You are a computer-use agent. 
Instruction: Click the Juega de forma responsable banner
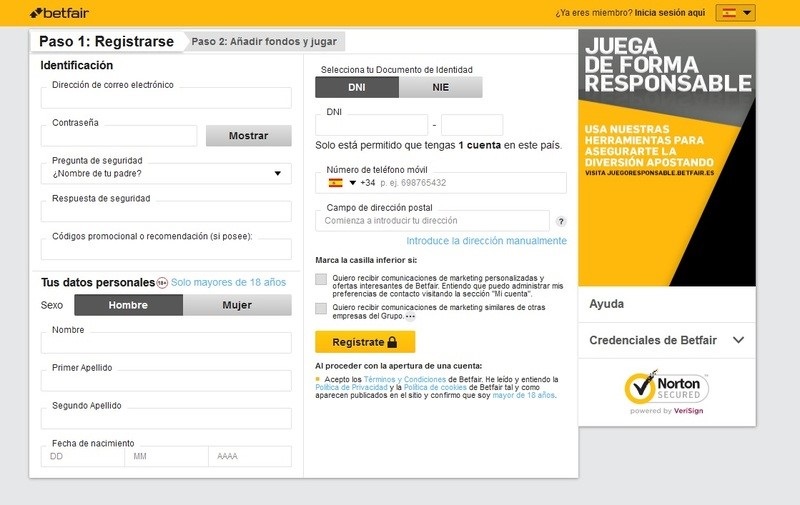point(667,158)
